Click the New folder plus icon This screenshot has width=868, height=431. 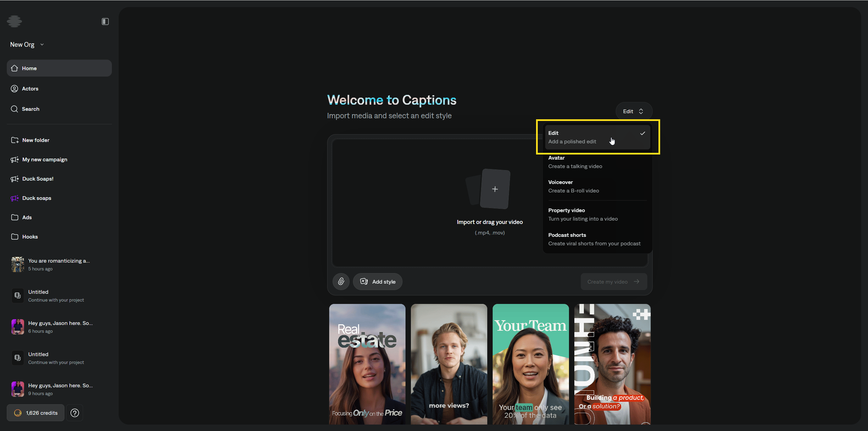point(15,140)
